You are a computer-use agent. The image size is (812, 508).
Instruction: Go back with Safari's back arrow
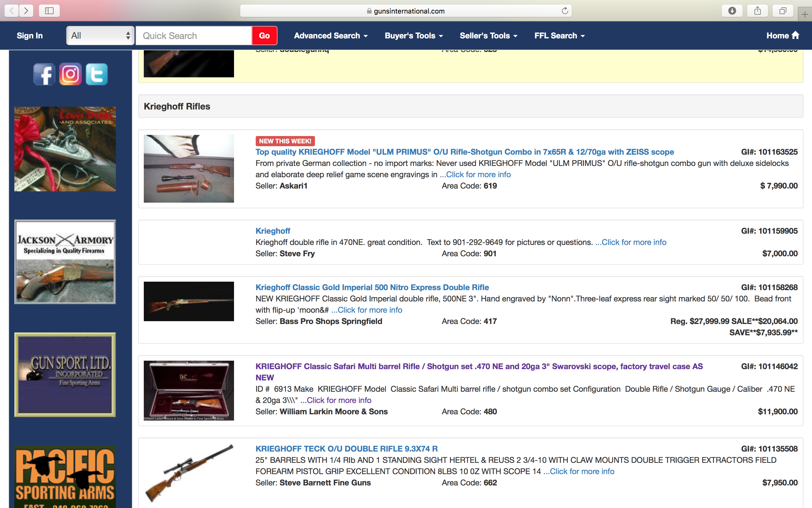click(12, 11)
